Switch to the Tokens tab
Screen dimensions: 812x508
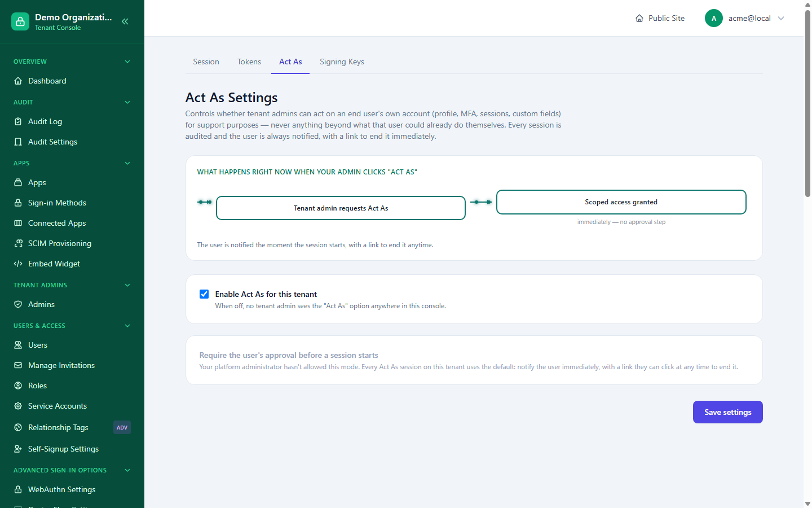click(x=249, y=62)
